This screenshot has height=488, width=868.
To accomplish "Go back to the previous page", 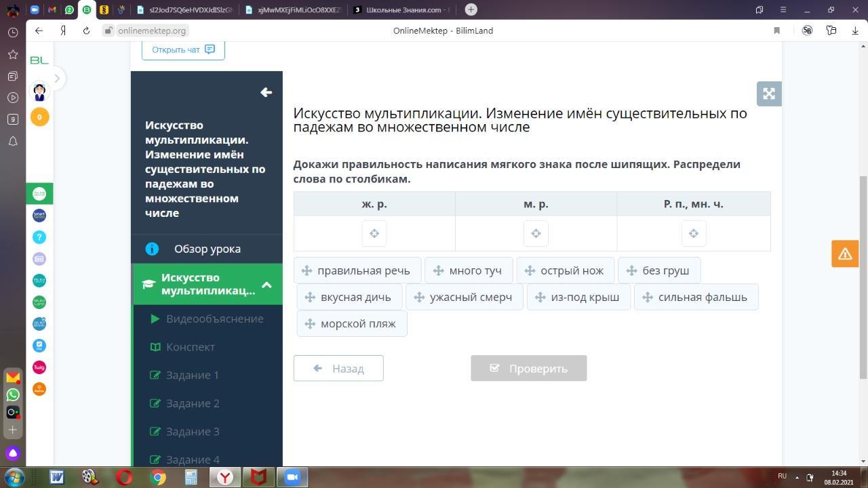I will click(39, 30).
